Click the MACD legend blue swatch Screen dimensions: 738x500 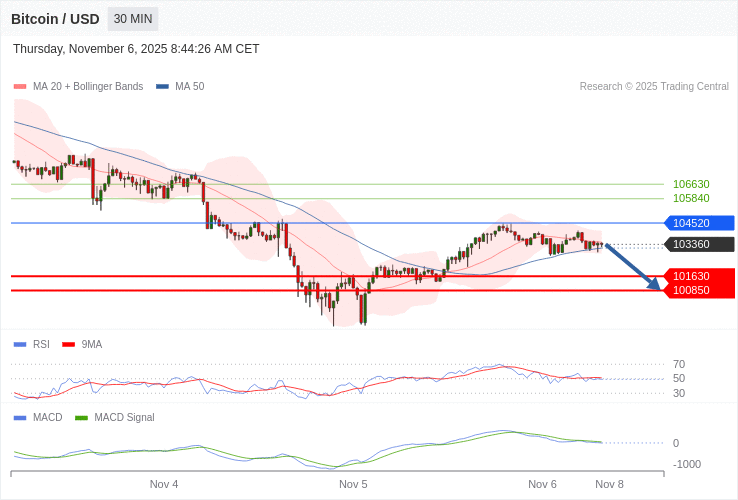coord(20,418)
